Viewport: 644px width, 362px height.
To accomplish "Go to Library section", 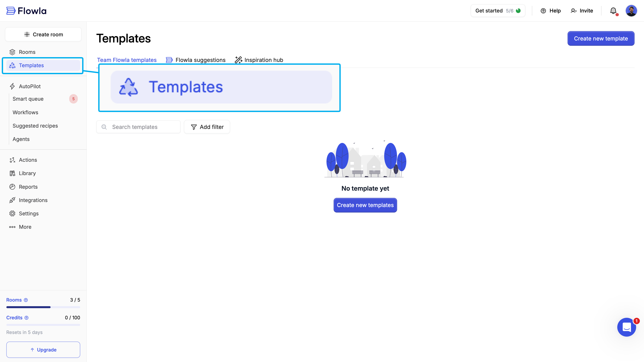I will pyautogui.click(x=27, y=173).
